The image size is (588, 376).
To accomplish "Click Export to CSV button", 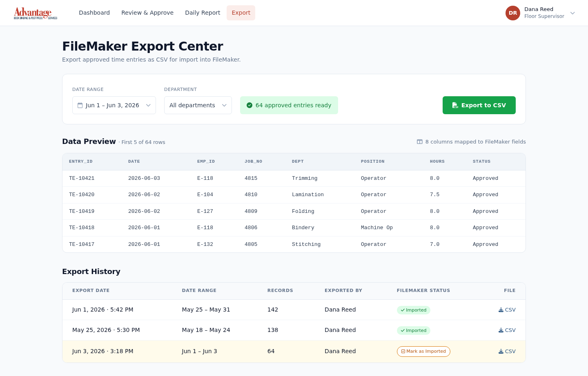I will (479, 105).
